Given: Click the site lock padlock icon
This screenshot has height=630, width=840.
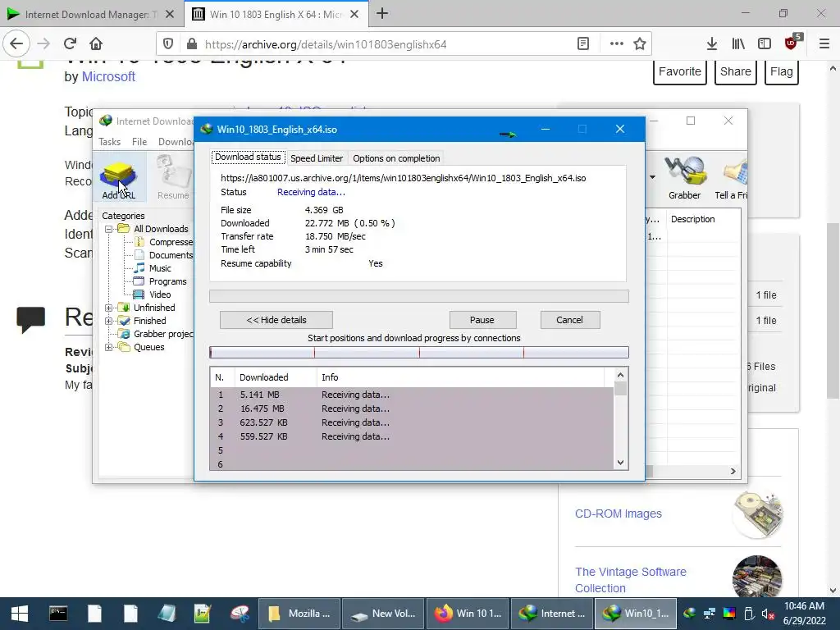Looking at the screenshot, I should (191, 44).
